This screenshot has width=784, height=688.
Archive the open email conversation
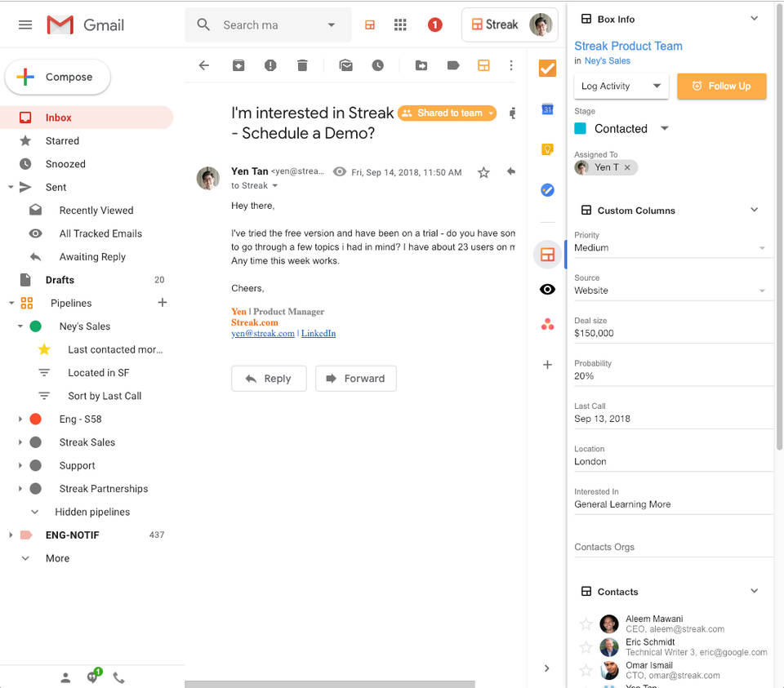click(238, 65)
